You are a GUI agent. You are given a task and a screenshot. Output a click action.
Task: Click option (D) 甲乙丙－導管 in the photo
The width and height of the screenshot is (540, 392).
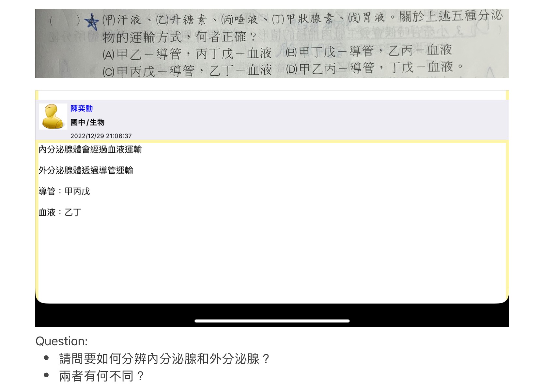click(x=330, y=68)
